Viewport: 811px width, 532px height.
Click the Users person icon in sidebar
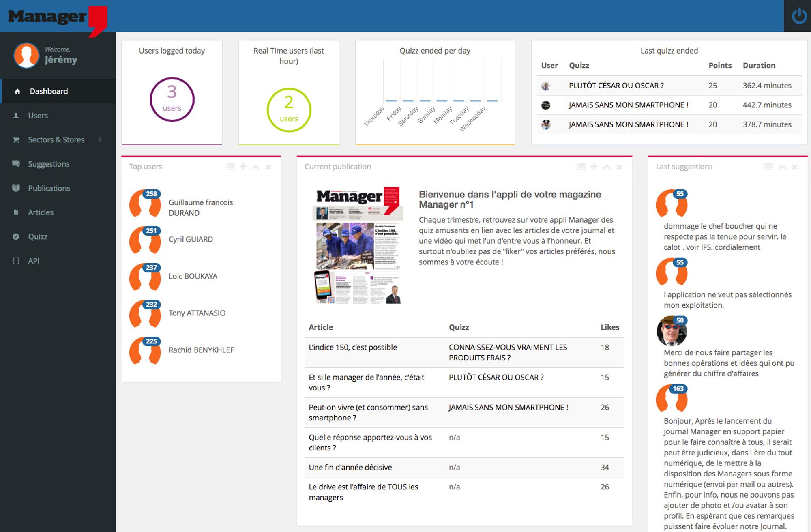coord(16,116)
